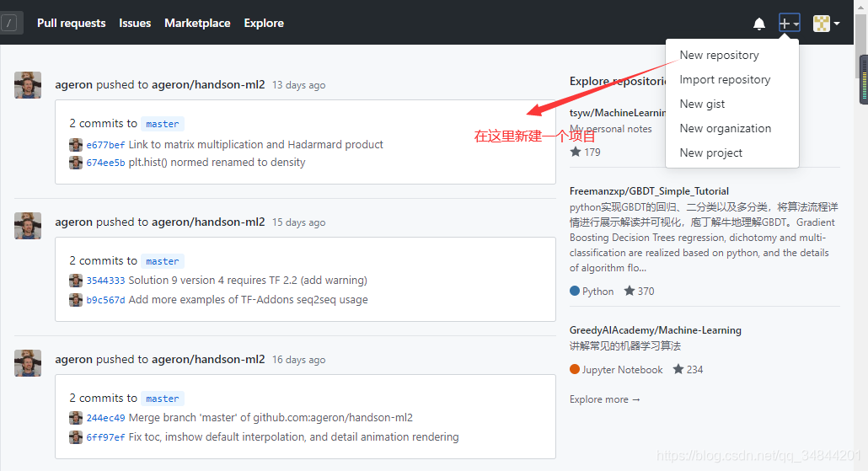Open the master branch label, 13 days ago
Image resolution: width=868 pixels, height=471 pixels.
(x=162, y=124)
